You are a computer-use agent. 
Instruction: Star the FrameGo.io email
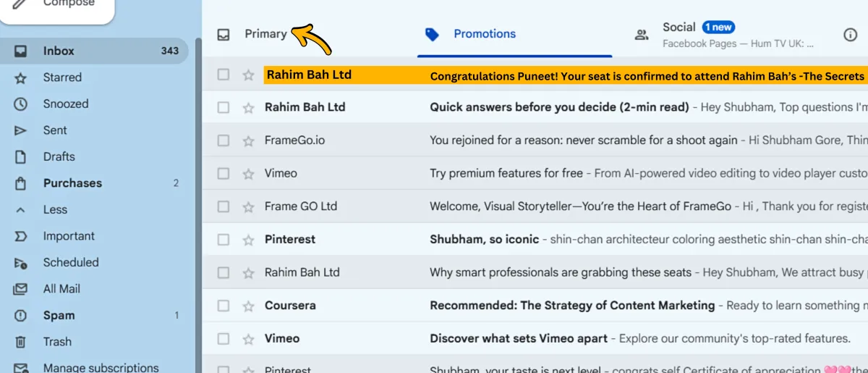click(248, 141)
